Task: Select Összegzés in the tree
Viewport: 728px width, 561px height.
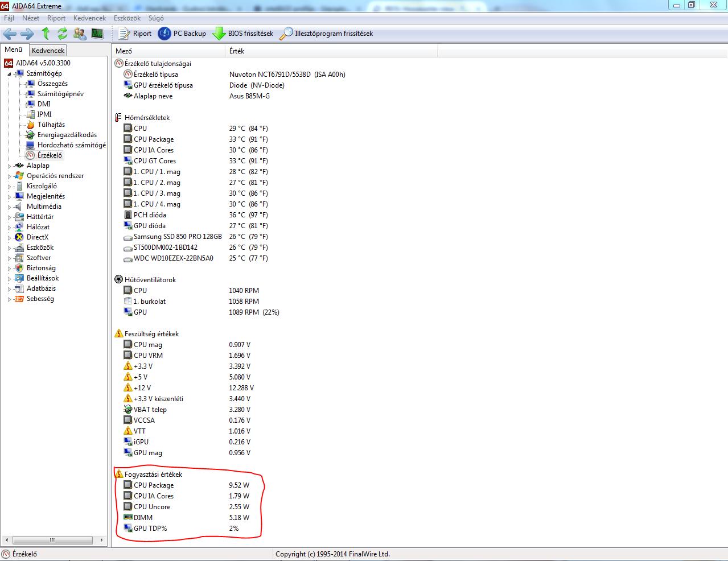Action: pos(52,84)
